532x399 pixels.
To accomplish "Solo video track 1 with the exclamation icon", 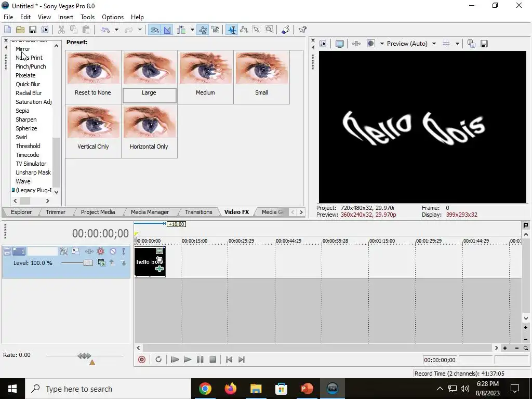I will [124, 251].
